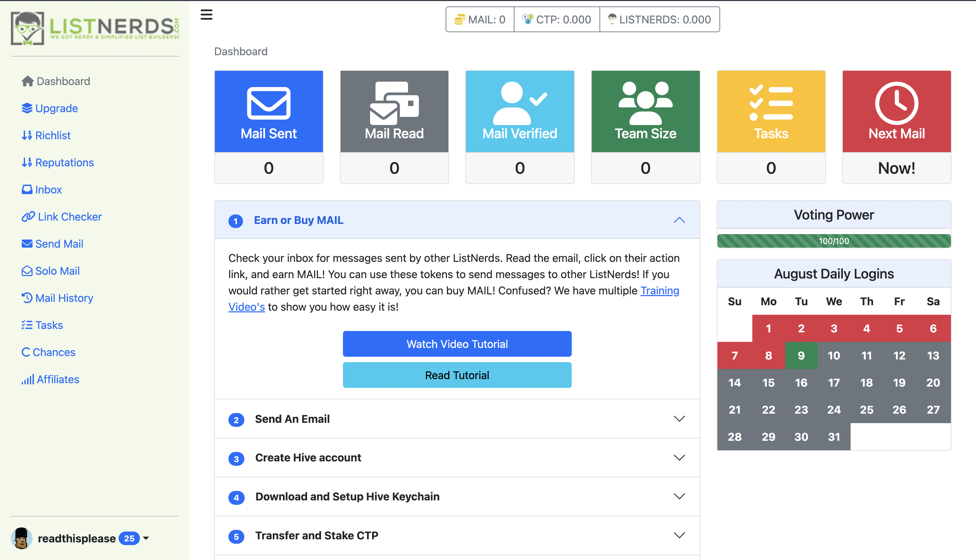Click the Mail History clock icon

tap(27, 298)
